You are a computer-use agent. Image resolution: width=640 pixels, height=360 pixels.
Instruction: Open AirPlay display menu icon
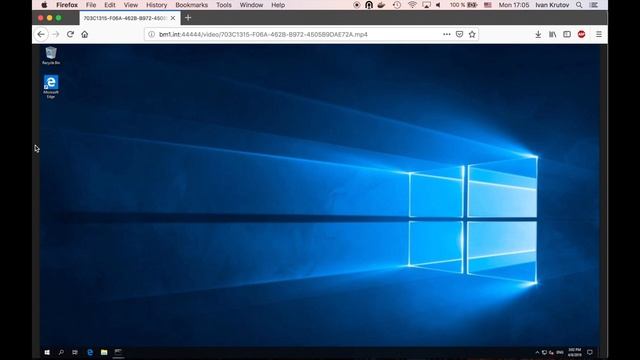[x=426, y=5]
